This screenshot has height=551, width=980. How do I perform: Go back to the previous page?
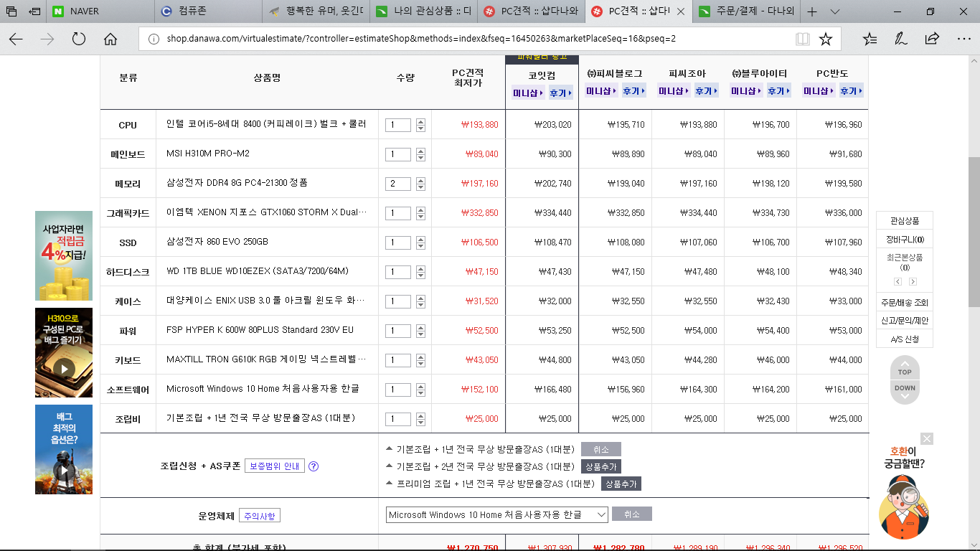[16, 39]
